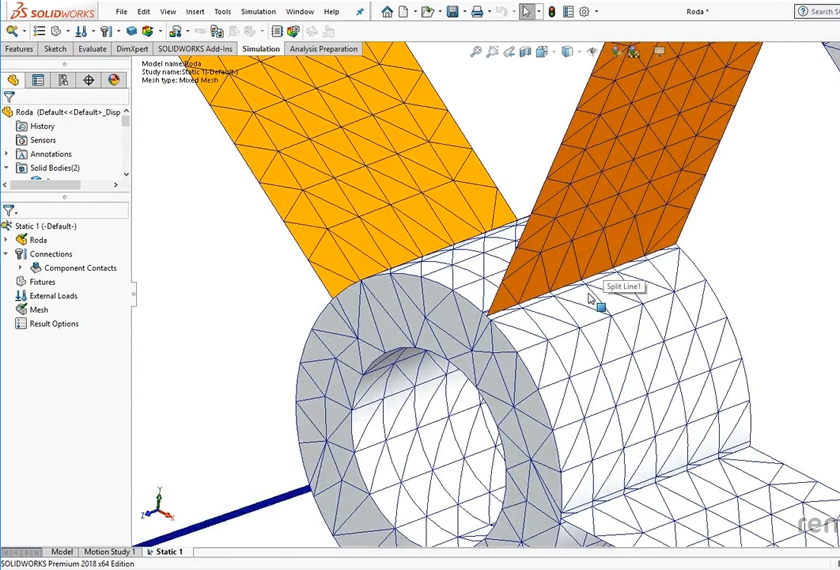Collapse the Solid Bodies(2) node
This screenshot has width=840, height=570.
coord(7,168)
